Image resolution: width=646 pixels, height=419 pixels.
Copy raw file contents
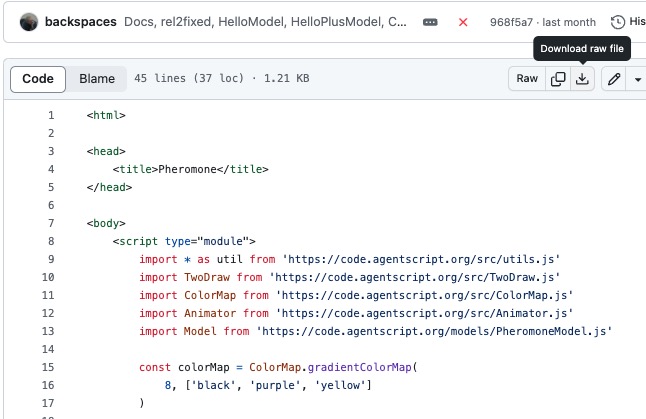557,79
